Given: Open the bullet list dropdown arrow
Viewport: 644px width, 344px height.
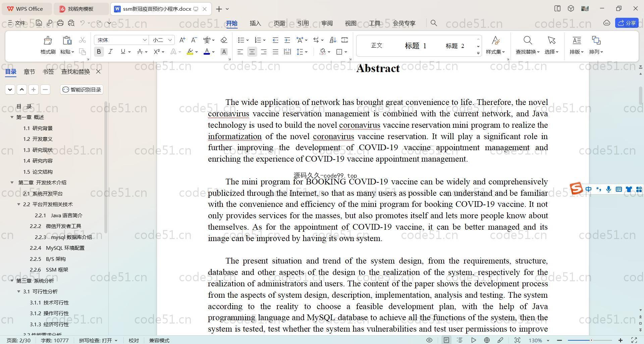Looking at the screenshot, I should [x=248, y=40].
